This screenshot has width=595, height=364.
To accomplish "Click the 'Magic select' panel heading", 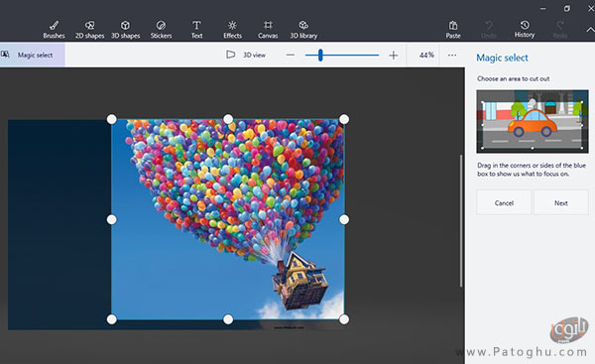I will (x=502, y=58).
